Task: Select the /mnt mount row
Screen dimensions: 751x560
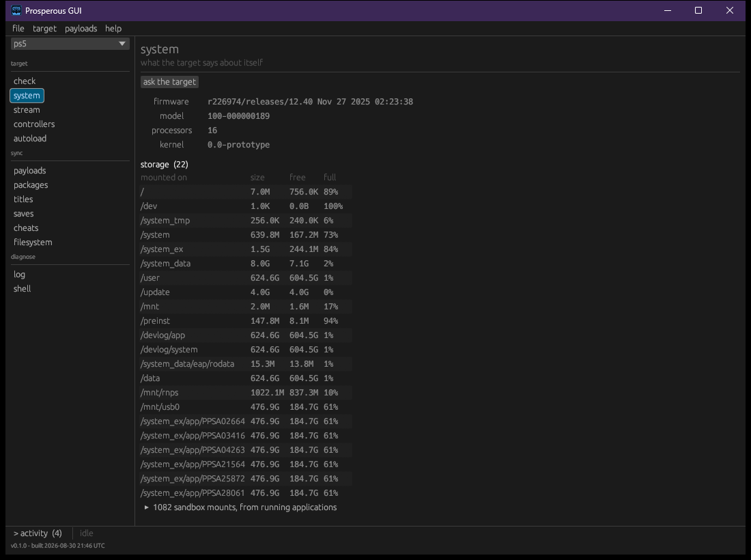Action: [246, 307]
